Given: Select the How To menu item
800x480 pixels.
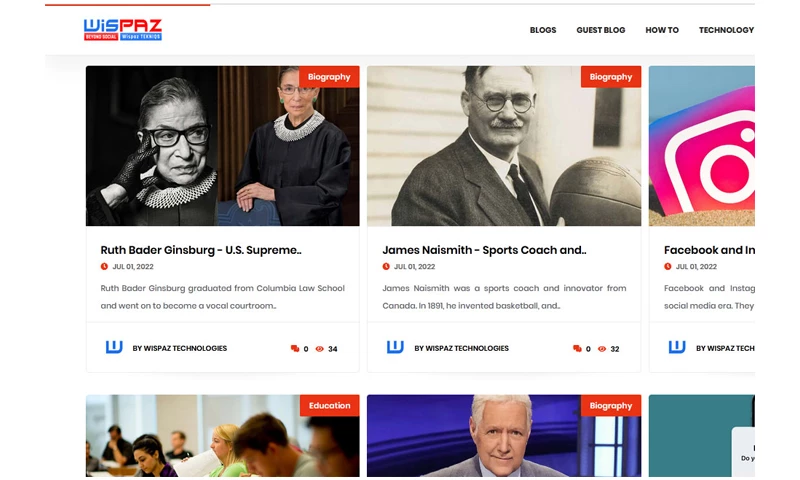Looking at the screenshot, I should point(662,30).
